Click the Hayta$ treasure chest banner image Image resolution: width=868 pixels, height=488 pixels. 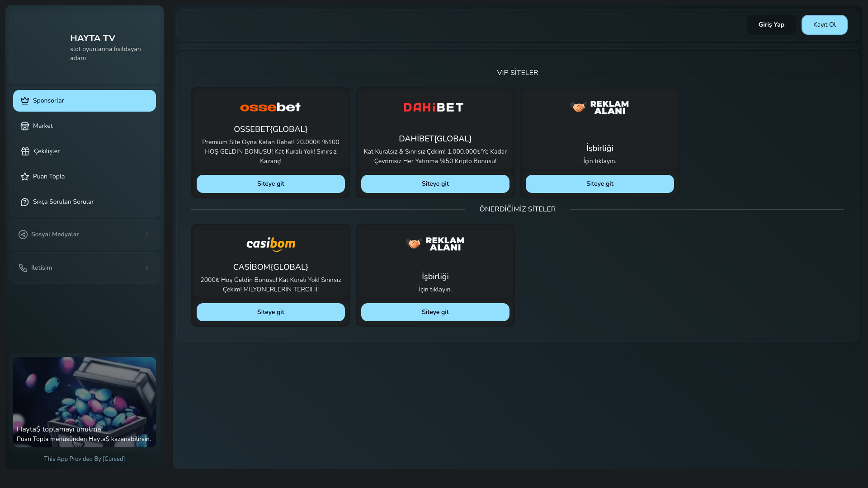85,402
